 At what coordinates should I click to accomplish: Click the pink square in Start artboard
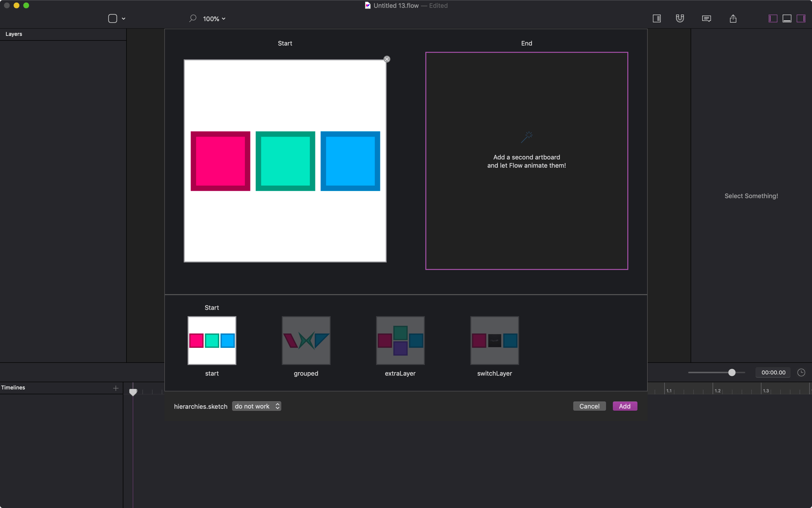pos(220,161)
